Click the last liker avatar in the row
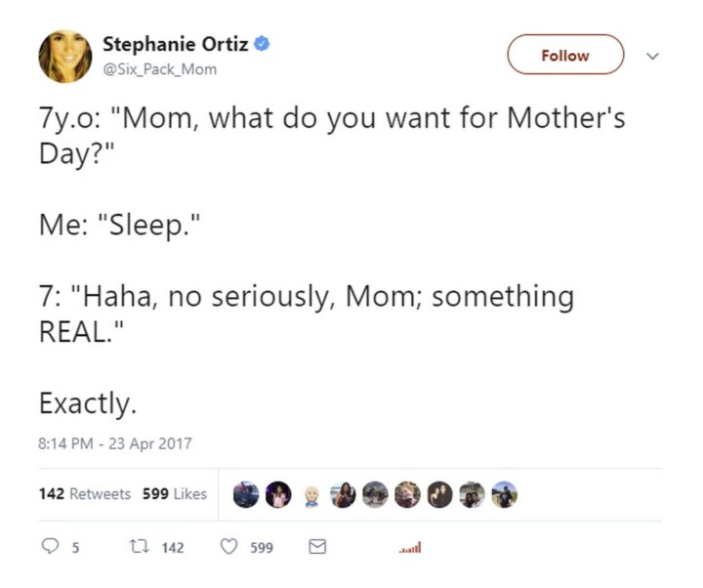This screenshot has width=703, height=588. tap(503, 495)
